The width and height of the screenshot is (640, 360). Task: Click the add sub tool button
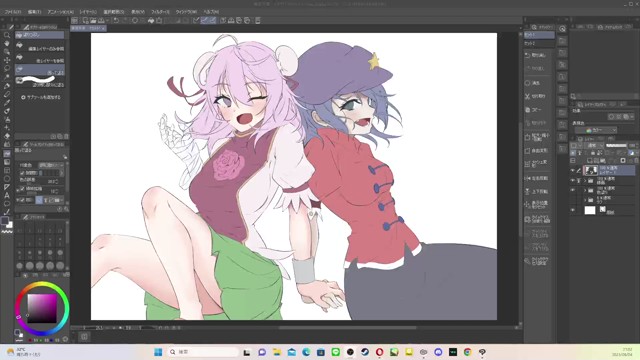point(40,97)
